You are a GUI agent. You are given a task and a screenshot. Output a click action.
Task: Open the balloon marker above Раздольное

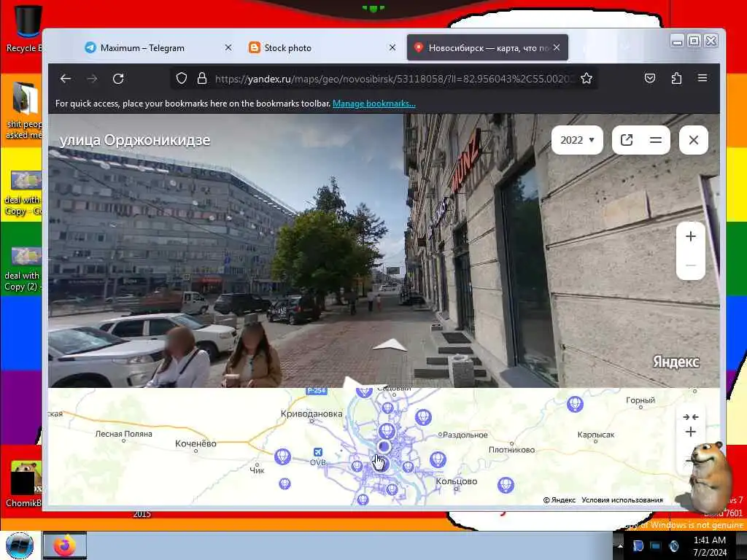423,417
